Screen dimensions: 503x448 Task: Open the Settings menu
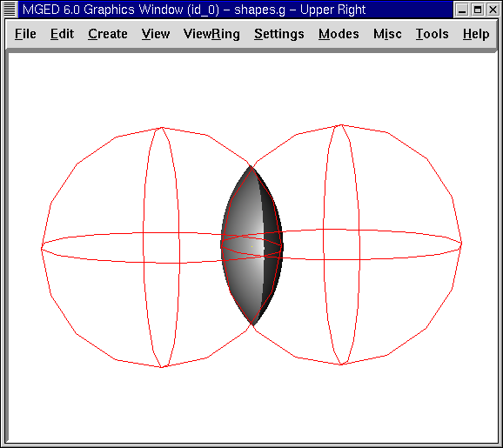279,34
